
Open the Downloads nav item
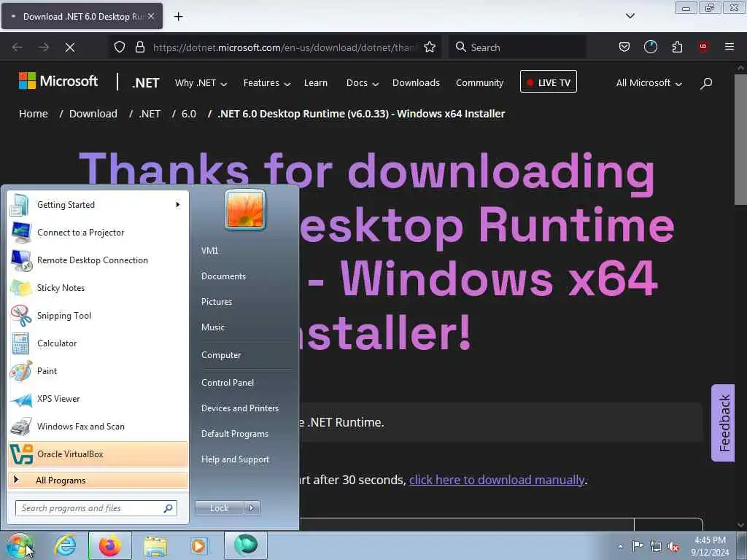click(x=416, y=83)
